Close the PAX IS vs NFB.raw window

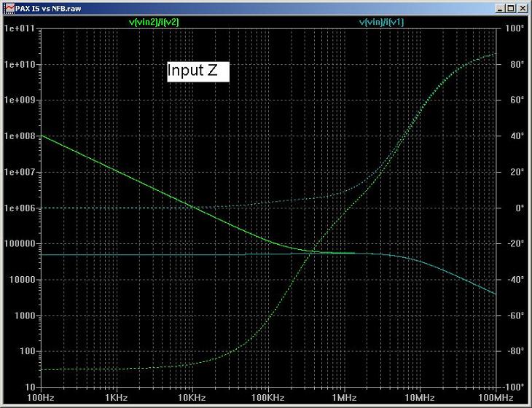coord(522,9)
